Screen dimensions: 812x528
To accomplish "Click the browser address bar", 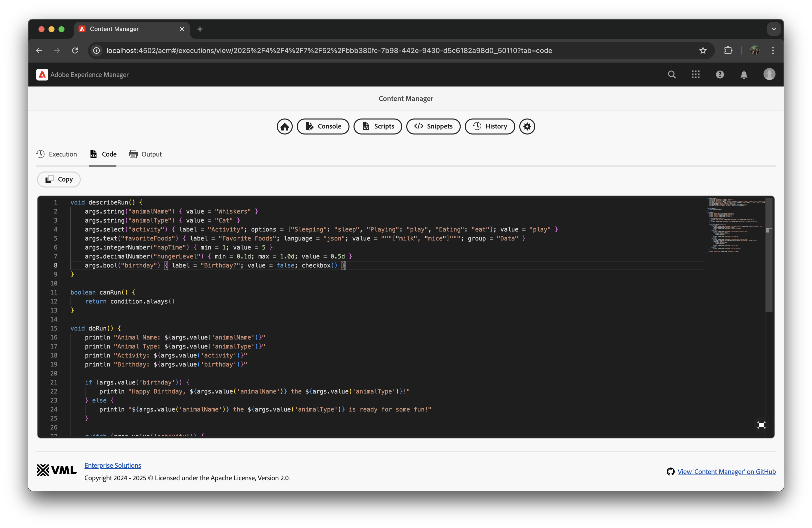I will click(x=401, y=50).
